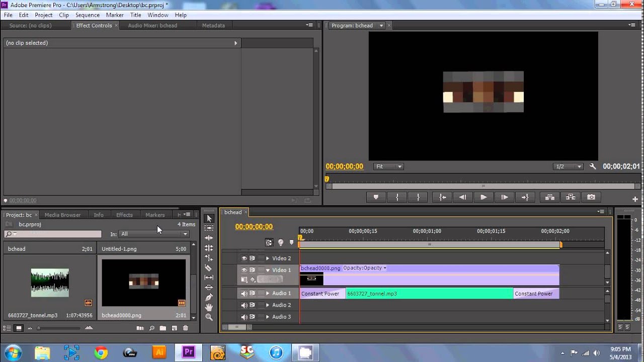Select the bchead0000.png thumbnail in project
Viewport: 644px width, 362px height.
tap(144, 283)
